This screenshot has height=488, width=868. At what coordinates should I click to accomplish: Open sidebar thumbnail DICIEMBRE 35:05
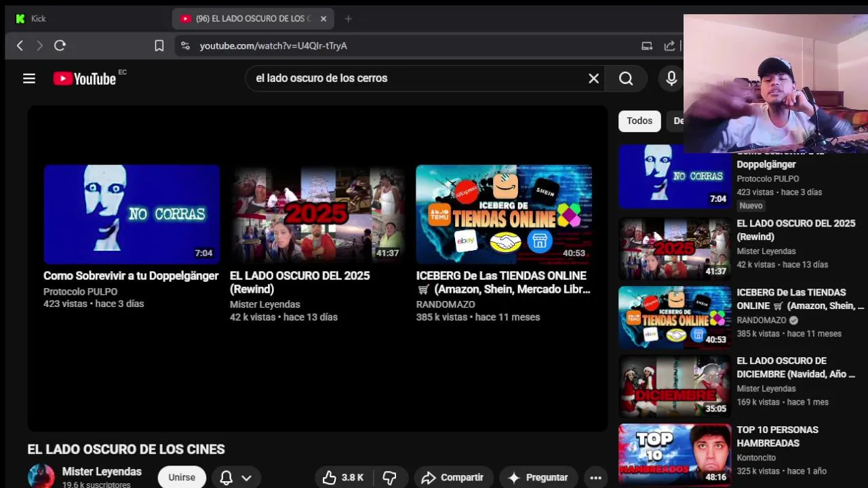point(675,386)
